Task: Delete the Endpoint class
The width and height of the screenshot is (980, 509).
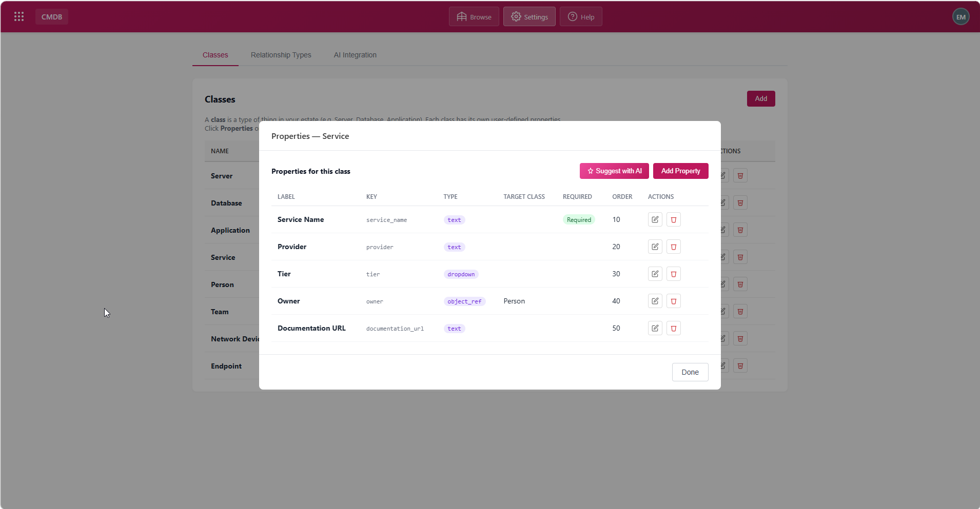Action: click(740, 365)
